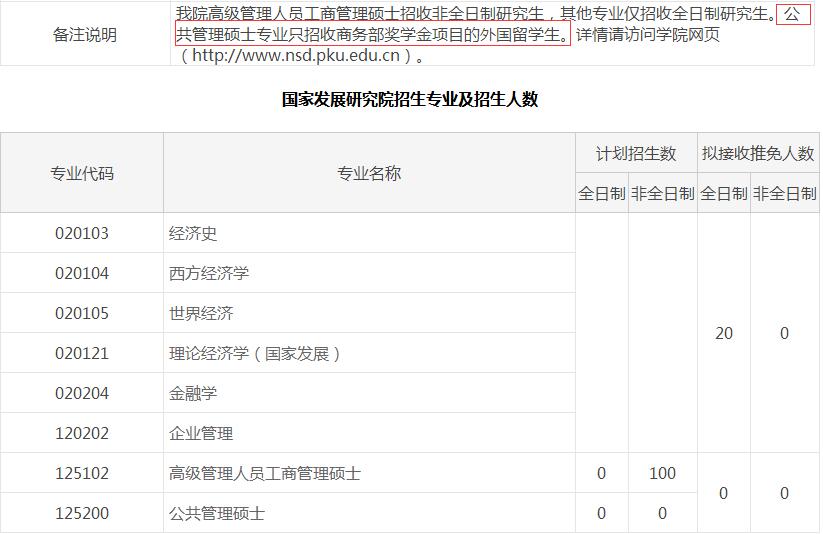The height and width of the screenshot is (534, 823).
Task: Click the 计划招生数 header cell
Action: pos(636,153)
